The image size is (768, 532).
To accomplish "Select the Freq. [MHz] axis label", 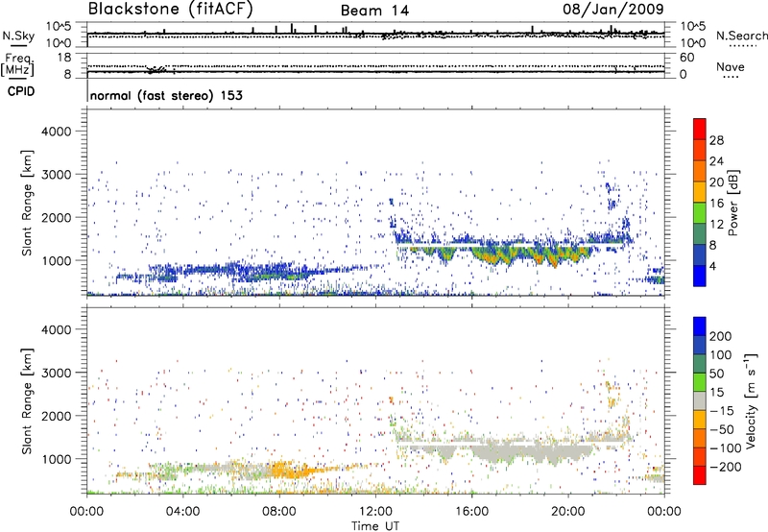I will (17, 65).
